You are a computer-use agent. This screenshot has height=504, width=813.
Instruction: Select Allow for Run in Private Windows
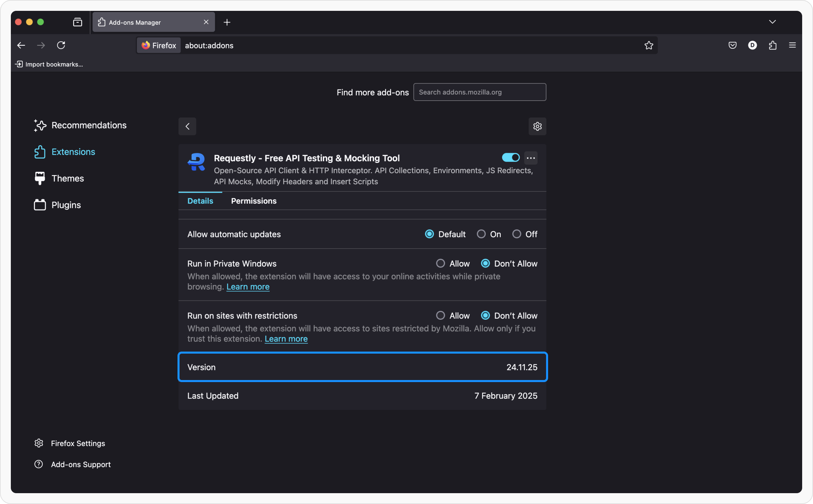440,264
